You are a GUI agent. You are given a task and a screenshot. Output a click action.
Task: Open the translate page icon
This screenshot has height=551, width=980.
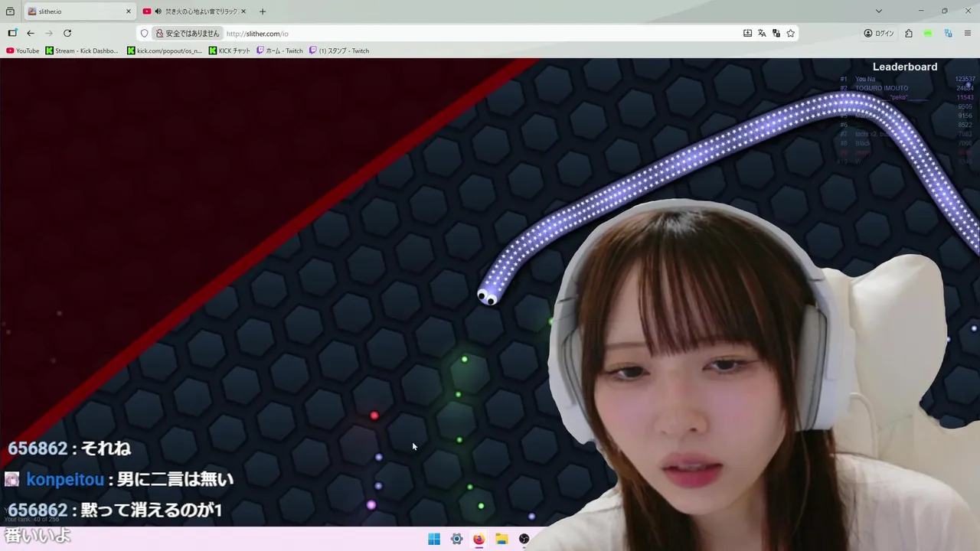click(762, 34)
